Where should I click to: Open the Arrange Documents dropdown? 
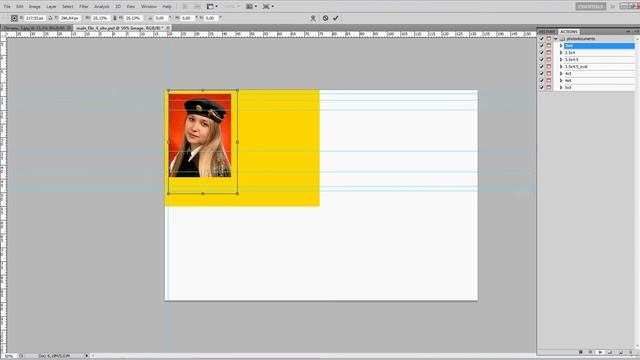(251, 7)
